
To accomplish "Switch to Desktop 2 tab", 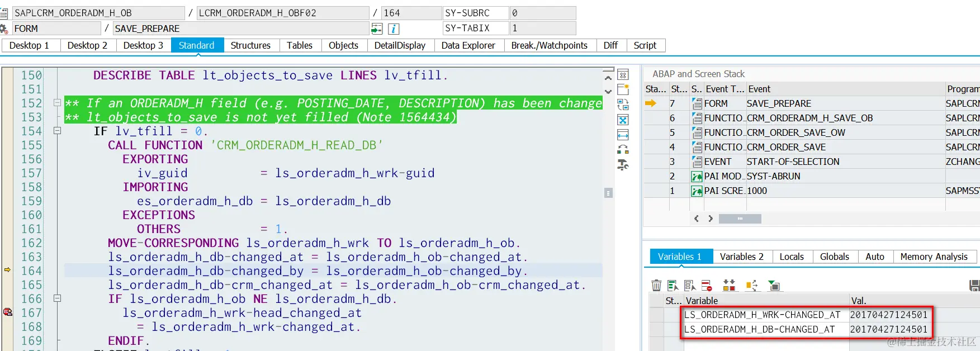I will pyautogui.click(x=87, y=45).
